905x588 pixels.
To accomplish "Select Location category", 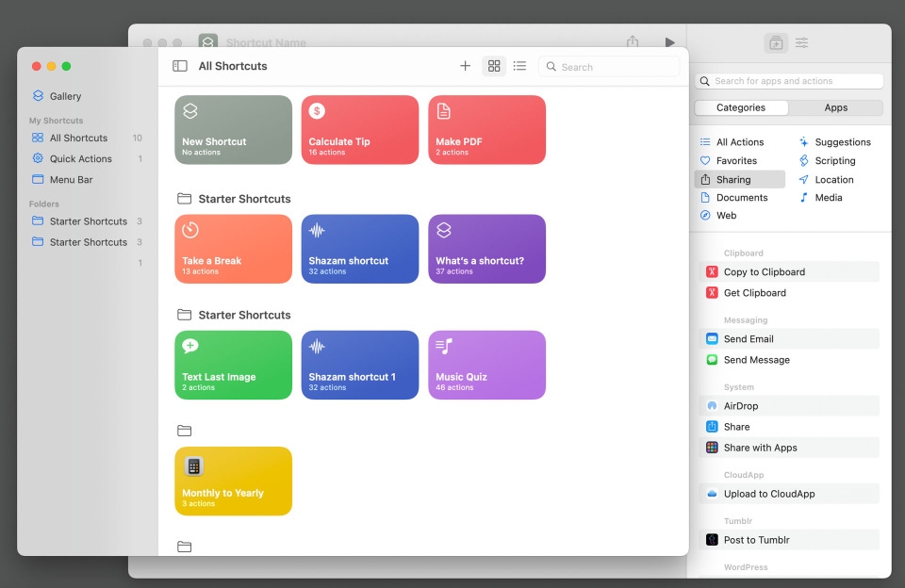I will pyautogui.click(x=826, y=179).
